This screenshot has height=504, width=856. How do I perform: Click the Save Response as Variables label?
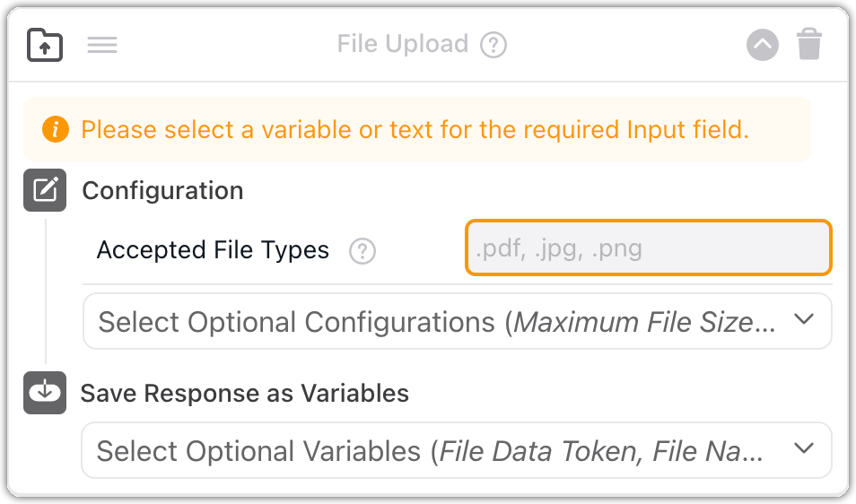tap(245, 393)
